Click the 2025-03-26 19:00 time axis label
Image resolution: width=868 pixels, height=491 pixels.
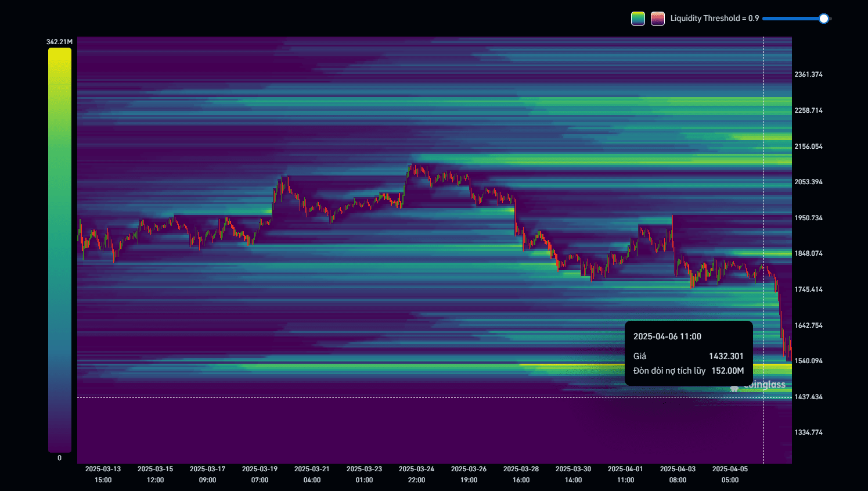[469, 474]
